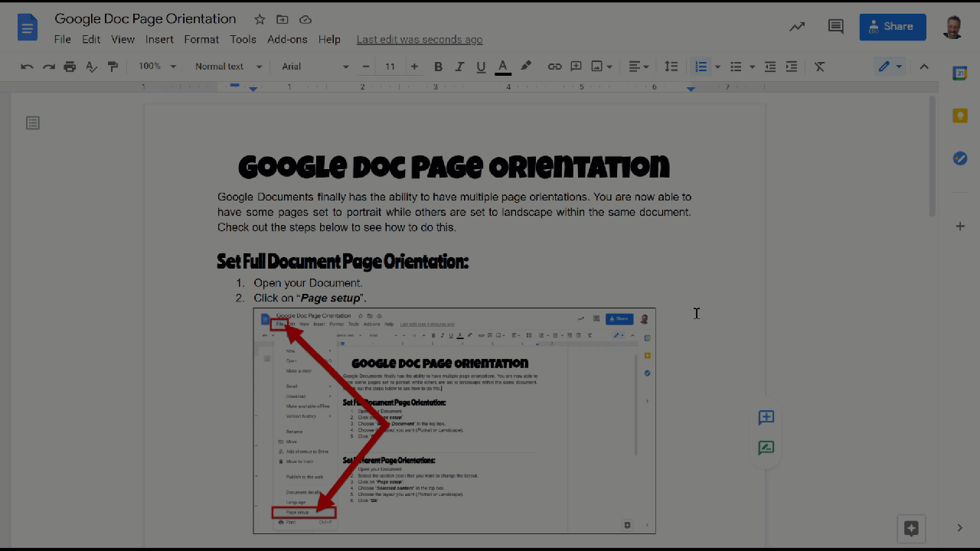Open the Edit menu
980x551 pixels.
[91, 39]
